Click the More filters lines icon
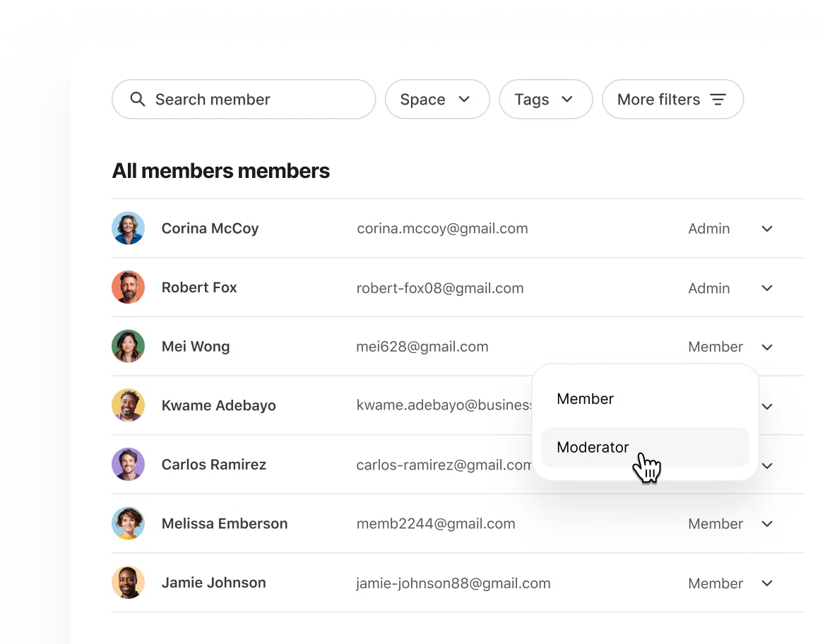This screenshot has height=644, width=825. coord(718,99)
